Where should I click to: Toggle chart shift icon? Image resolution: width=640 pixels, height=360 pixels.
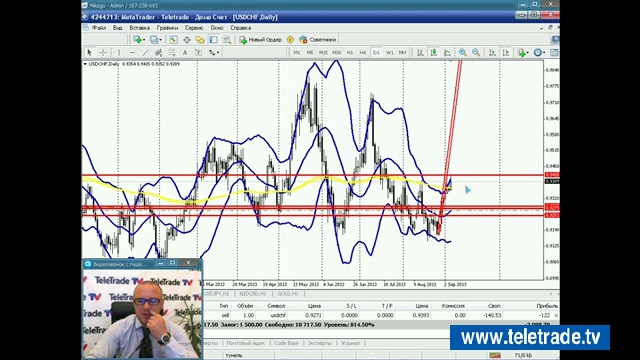[x=506, y=52]
